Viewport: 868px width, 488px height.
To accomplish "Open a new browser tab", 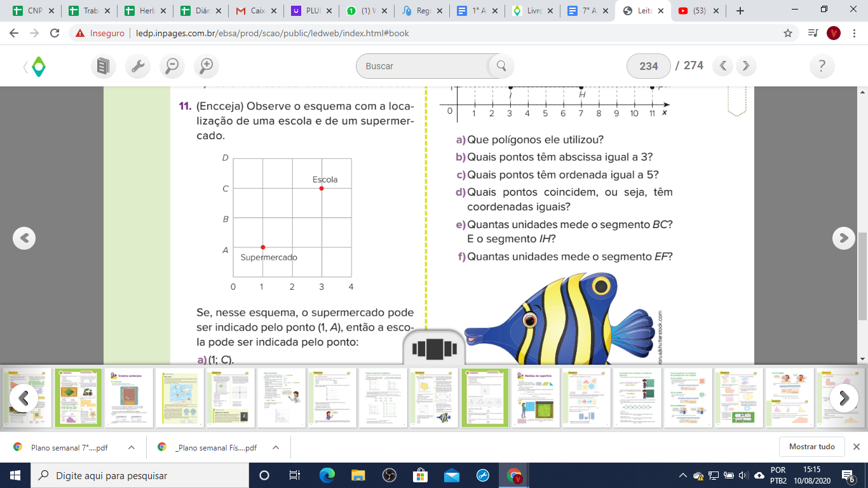I will point(740,11).
